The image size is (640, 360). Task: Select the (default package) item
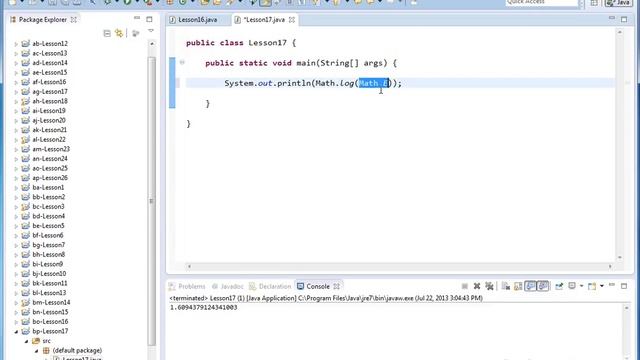point(77,350)
